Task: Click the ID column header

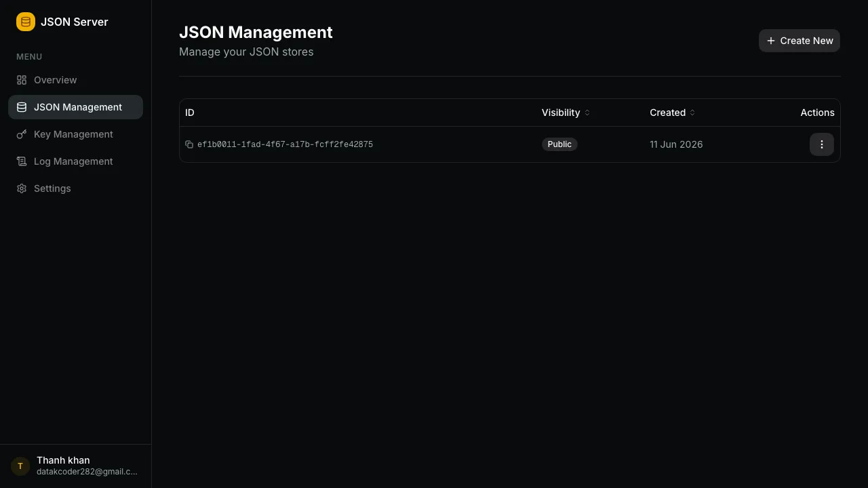Action: (190, 113)
